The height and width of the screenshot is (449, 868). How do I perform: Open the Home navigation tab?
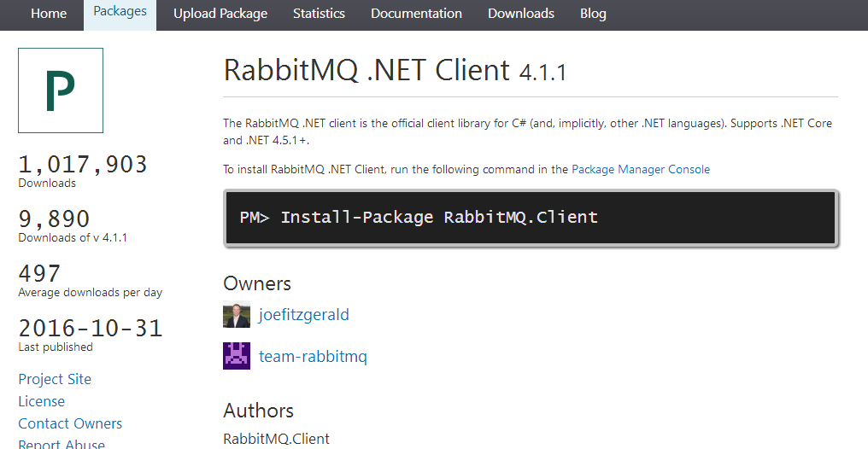(x=49, y=14)
